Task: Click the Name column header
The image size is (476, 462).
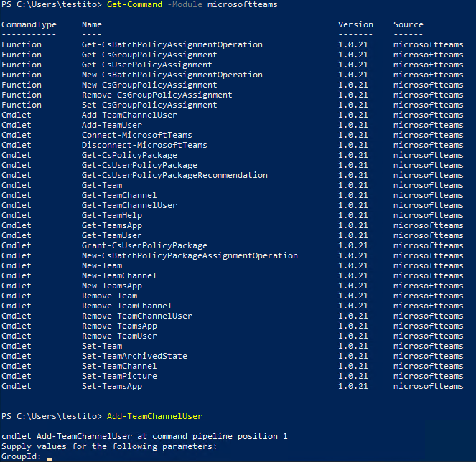Action: [x=92, y=24]
